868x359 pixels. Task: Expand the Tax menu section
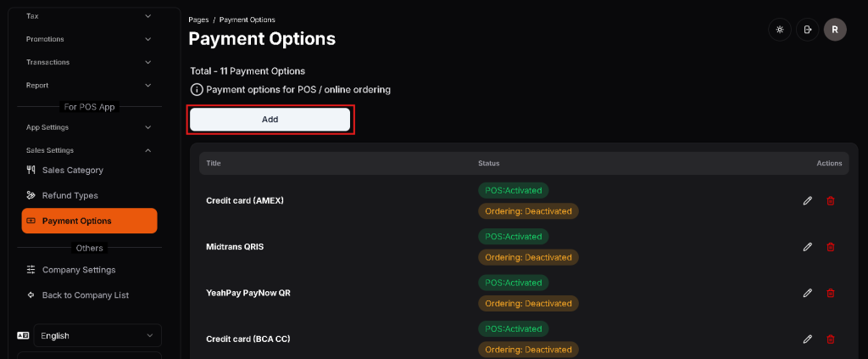(88, 16)
